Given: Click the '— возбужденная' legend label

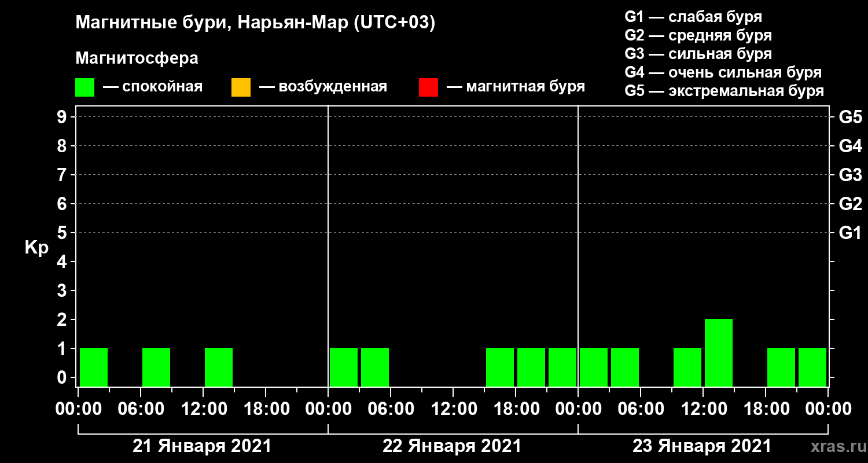Looking at the screenshot, I should click(323, 87).
